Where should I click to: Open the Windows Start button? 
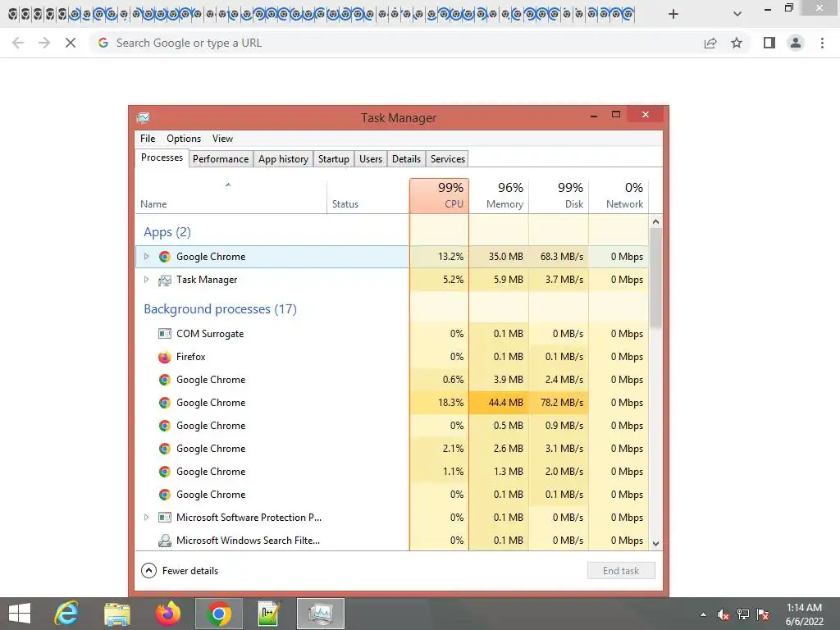[20, 614]
